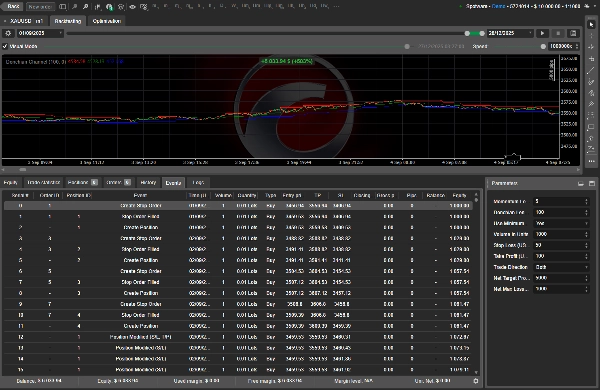Stop backtest with the stop button

click(558, 33)
